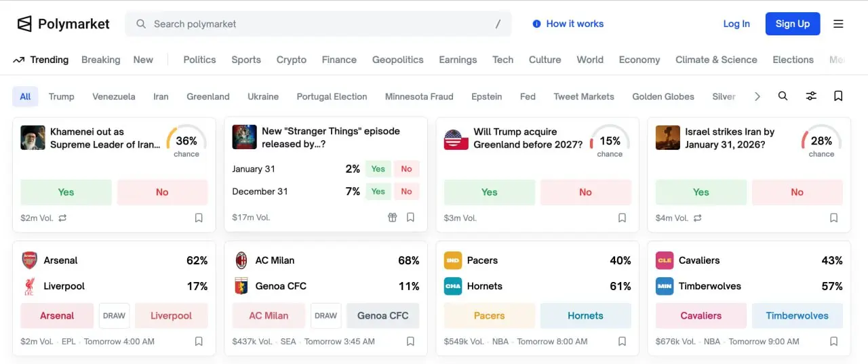Click the Log In link

[736, 24]
